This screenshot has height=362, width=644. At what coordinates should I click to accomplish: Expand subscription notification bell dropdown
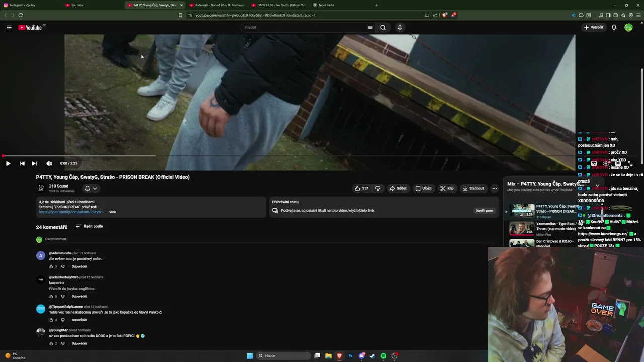(x=91, y=188)
